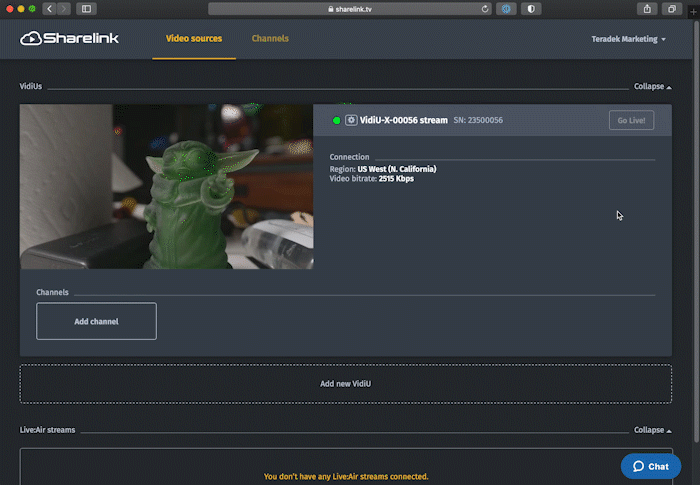Collapse the Live:Air streams section
This screenshot has height=485, width=700.
(x=653, y=430)
